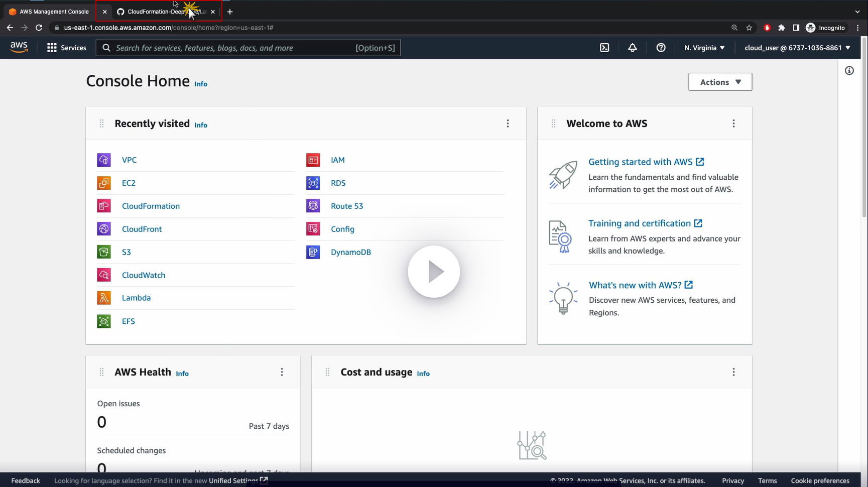868x487 pixels.
Task: Open the EFS service icon
Action: 104,321
